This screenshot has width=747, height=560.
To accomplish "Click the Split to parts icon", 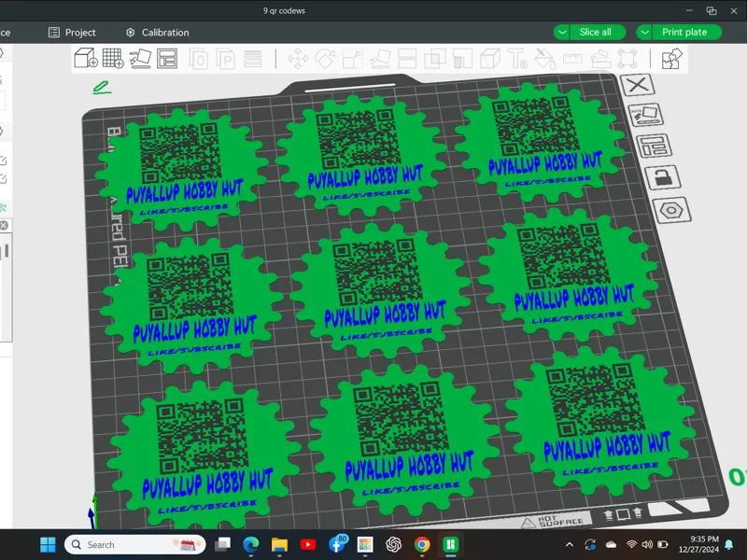I will [226, 59].
